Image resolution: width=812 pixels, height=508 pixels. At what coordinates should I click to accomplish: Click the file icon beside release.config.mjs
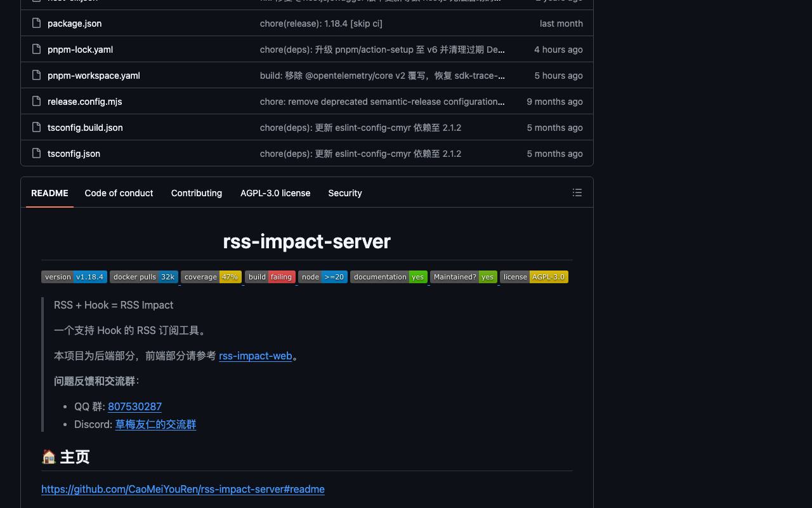pyautogui.click(x=36, y=102)
